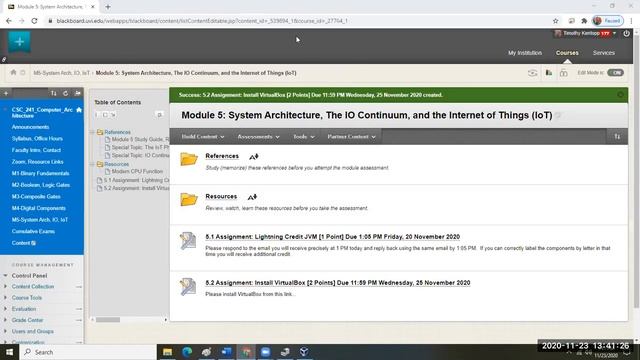
Task: Click the logout power icon
Action: 627,33
